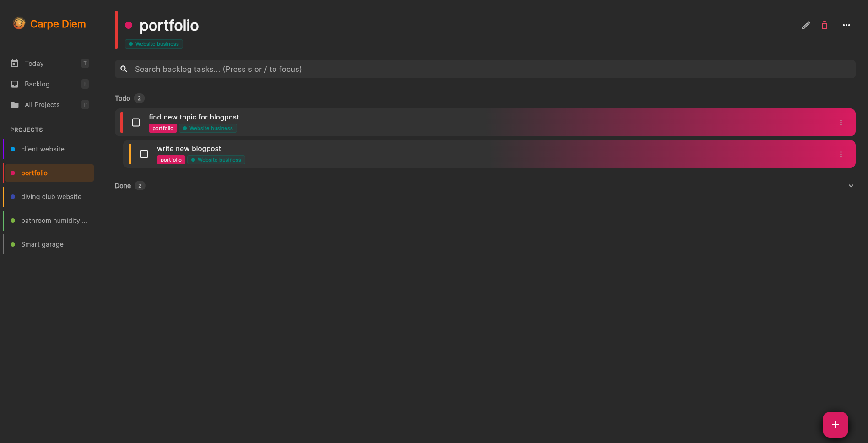Viewport: 868px width, 443px height.
Task: Open the Today view
Action: (34, 64)
